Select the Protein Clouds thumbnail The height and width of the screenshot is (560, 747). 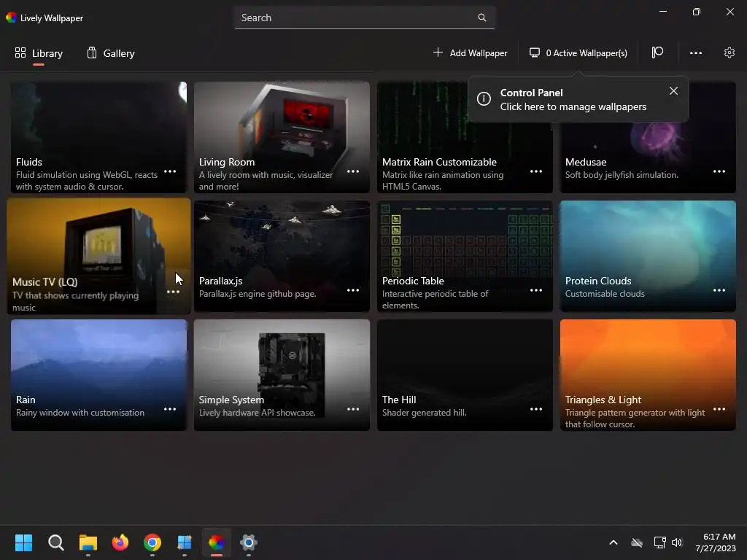click(x=648, y=256)
